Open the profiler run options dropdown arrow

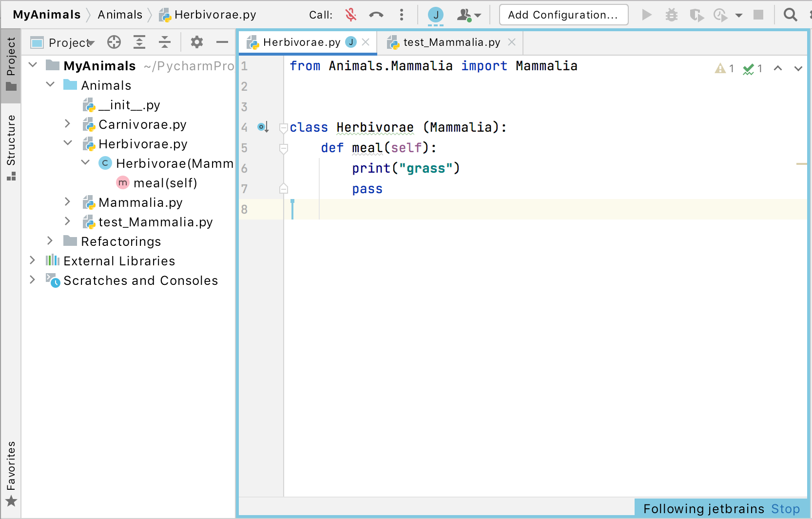coord(739,16)
